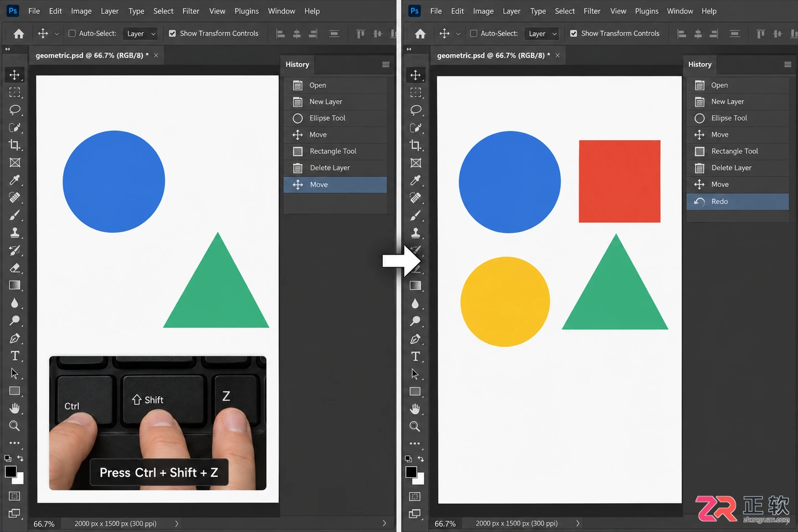Toggle Show Transform Controls in right window
This screenshot has width=798, height=532.
574,33
